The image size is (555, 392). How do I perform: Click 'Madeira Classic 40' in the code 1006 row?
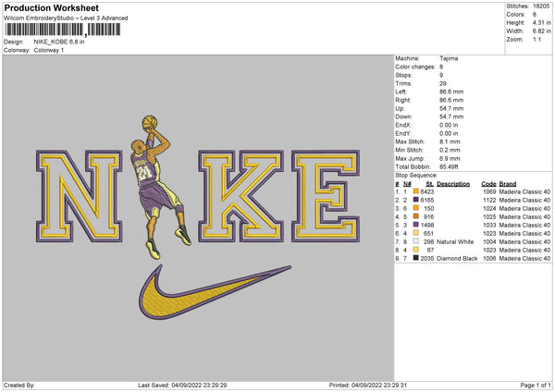[524, 258]
